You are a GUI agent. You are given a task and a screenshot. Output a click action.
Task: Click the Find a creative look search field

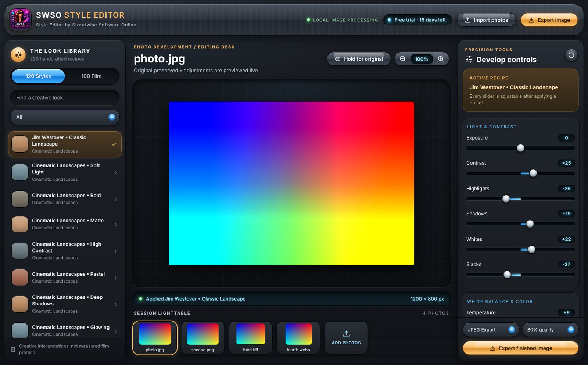click(x=65, y=97)
